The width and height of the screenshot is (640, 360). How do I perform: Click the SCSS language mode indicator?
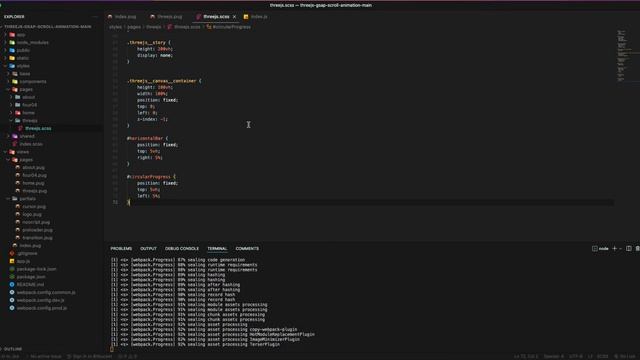(x=602, y=356)
